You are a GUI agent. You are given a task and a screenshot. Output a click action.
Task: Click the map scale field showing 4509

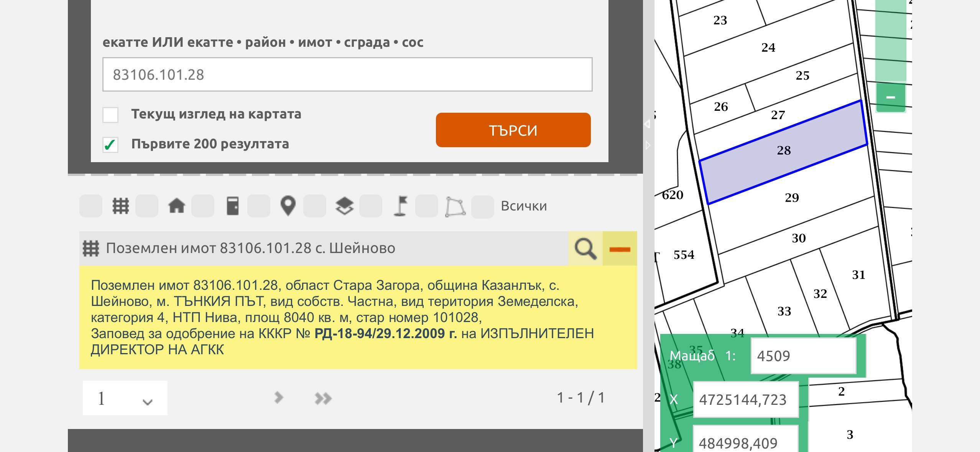(803, 356)
